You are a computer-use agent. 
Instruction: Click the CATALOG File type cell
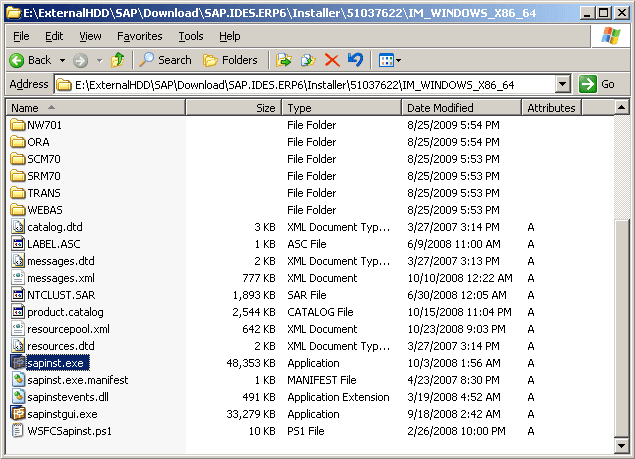coord(320,312)
